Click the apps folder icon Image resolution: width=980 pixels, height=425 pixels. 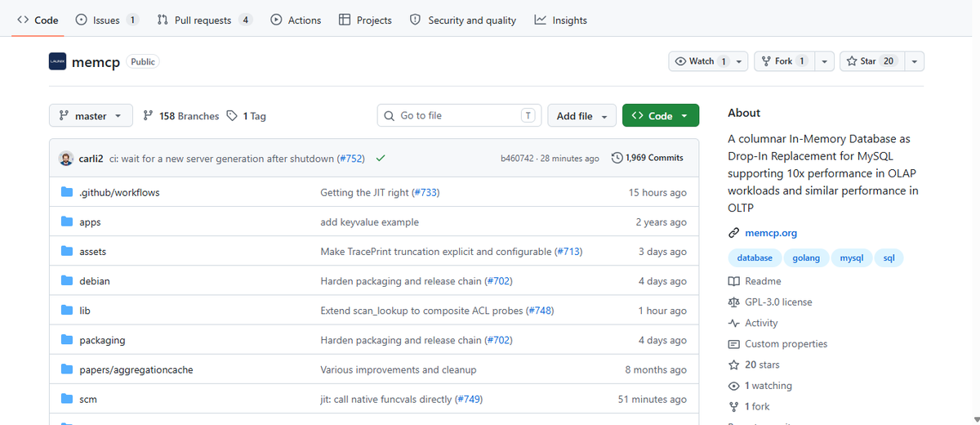pos(67,222)
